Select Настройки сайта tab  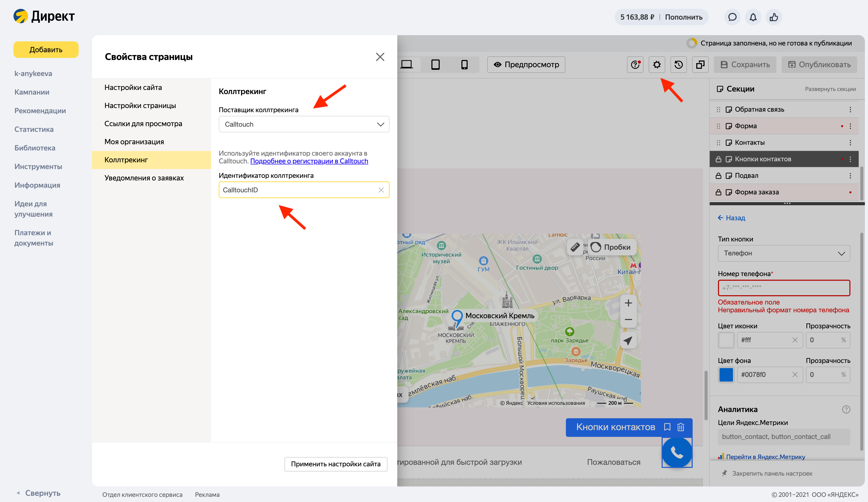click(133, 87)
